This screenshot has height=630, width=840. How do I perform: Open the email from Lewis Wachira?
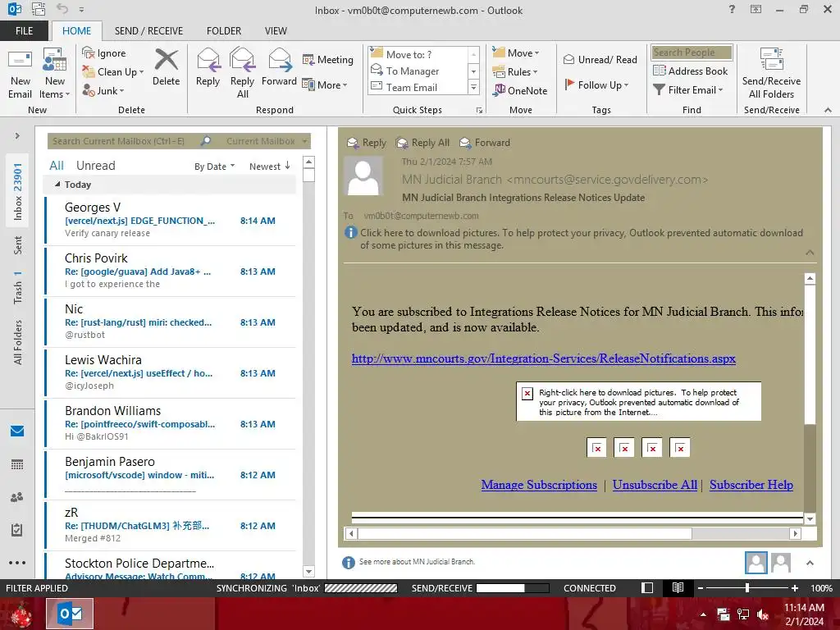tap(171, 372)
